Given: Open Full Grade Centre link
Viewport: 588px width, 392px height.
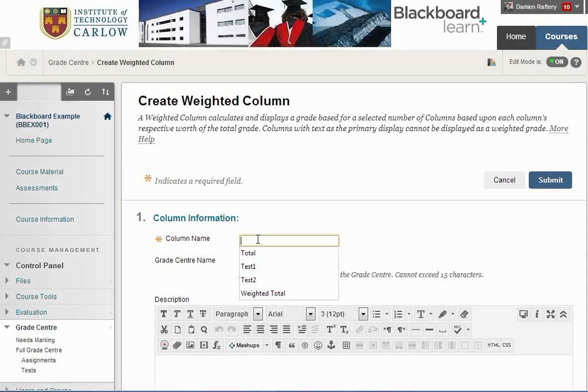Looking at the screenshot, I should [x=38, y=350].
